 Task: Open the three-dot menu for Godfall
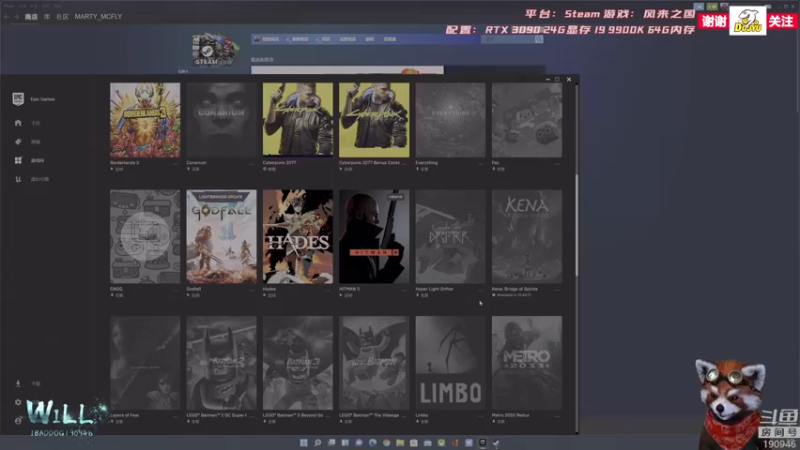(252, 289)
